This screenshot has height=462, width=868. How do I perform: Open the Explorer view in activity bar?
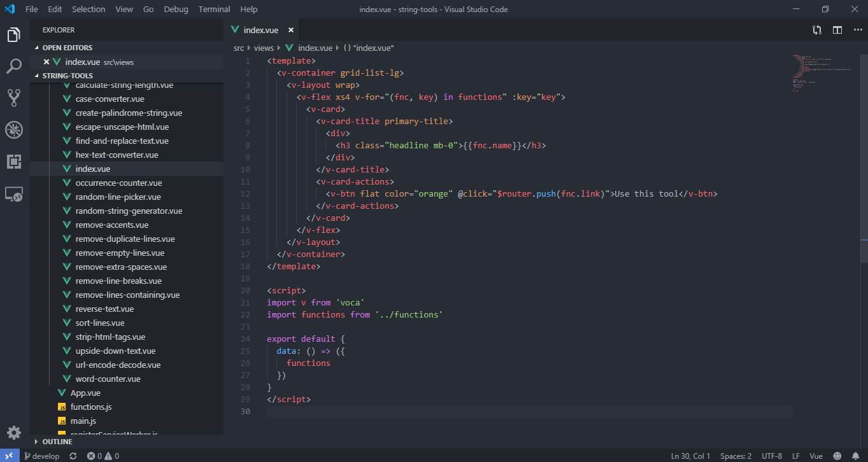(14, 35)
